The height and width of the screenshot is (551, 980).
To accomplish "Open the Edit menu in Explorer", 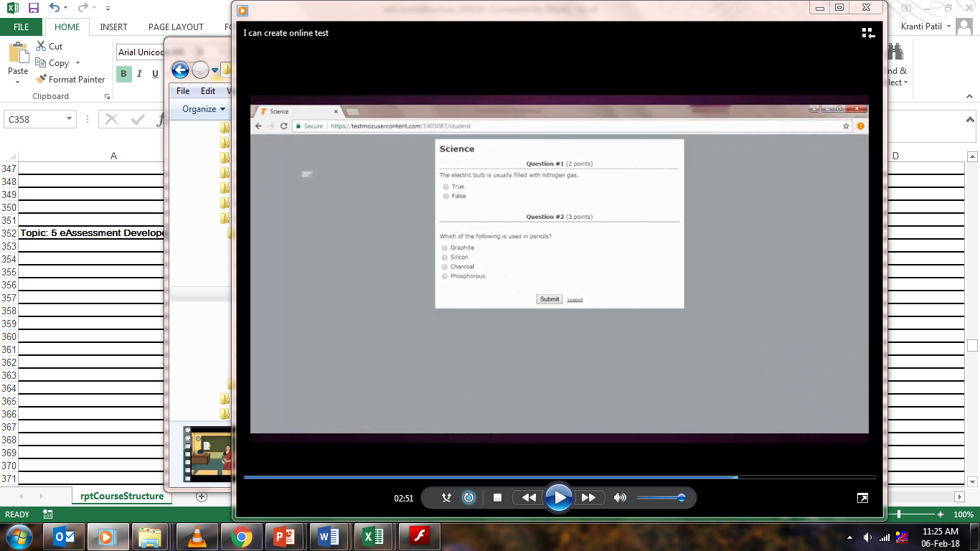I will [x=208, y=91].
